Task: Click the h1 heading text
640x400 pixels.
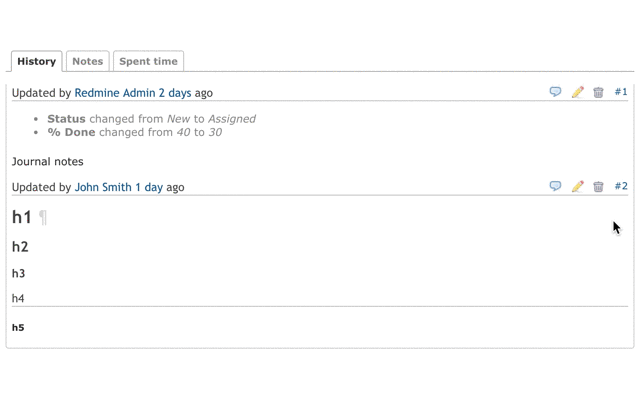Action: (x=22, y=217)
